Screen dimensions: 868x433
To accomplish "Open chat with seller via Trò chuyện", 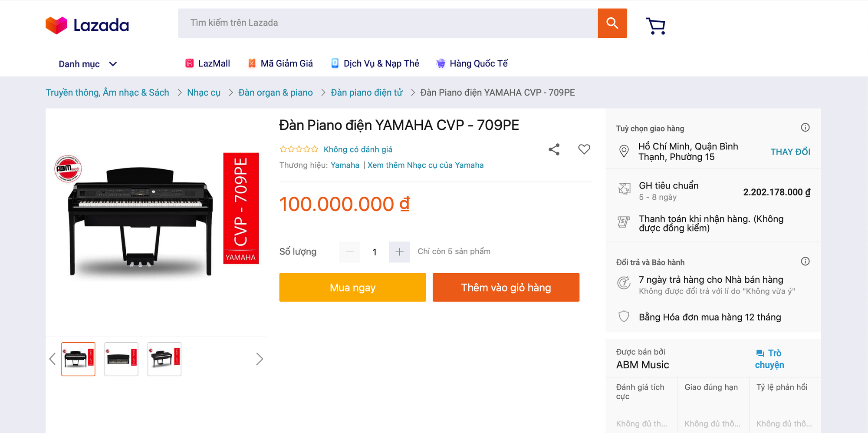I will (x=769, y=359).
